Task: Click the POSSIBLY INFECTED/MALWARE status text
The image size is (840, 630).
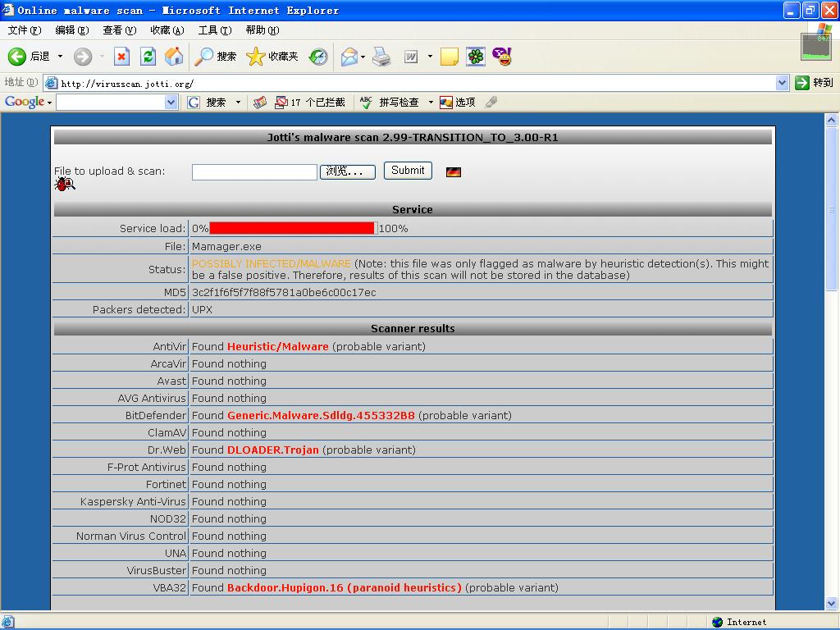Action: click(x=271, y=263)
